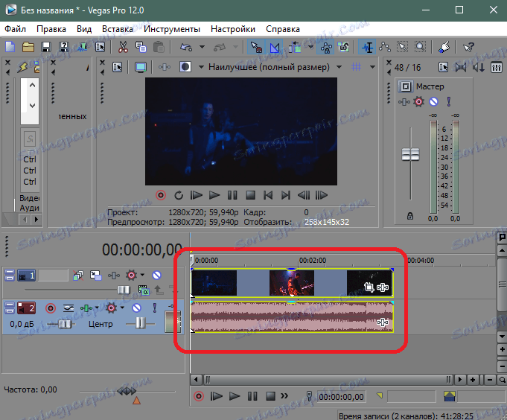Select the Zoom magnifier tool in toolbar

pyautogui.click(x=420, y=47)
